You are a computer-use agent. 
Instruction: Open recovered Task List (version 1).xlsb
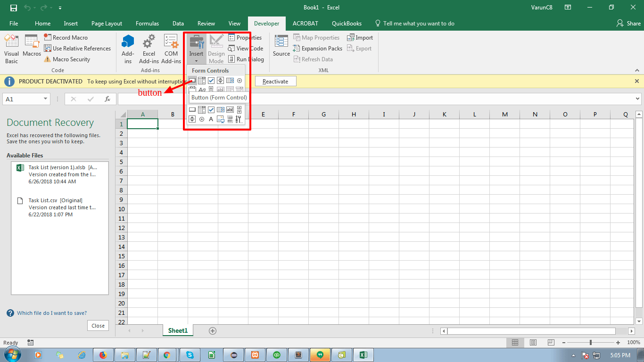click(60, 174)
